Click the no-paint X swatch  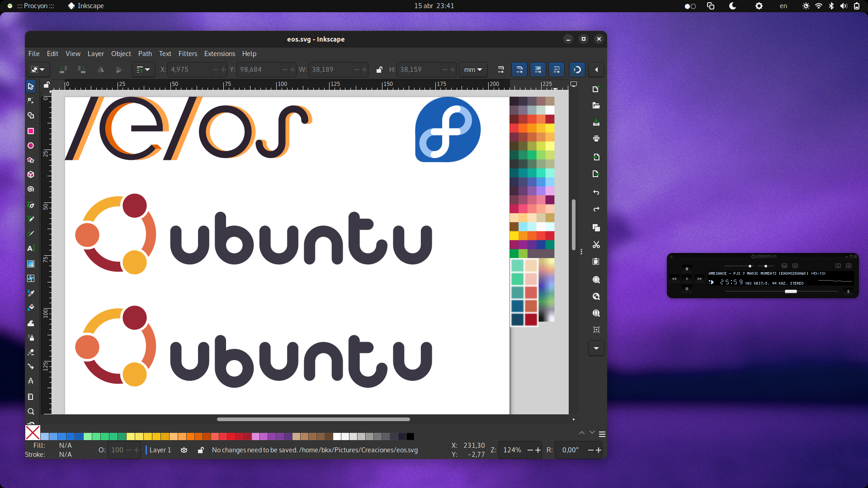33,433
